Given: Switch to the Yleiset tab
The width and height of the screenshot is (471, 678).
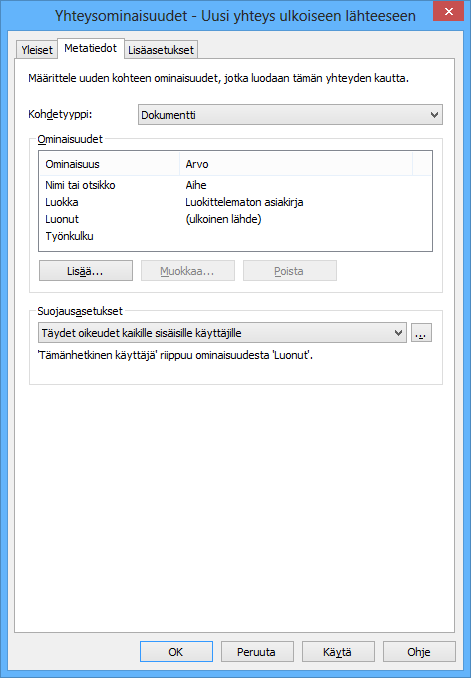Looking at the screenshot, I should click(x=37, y=49).
